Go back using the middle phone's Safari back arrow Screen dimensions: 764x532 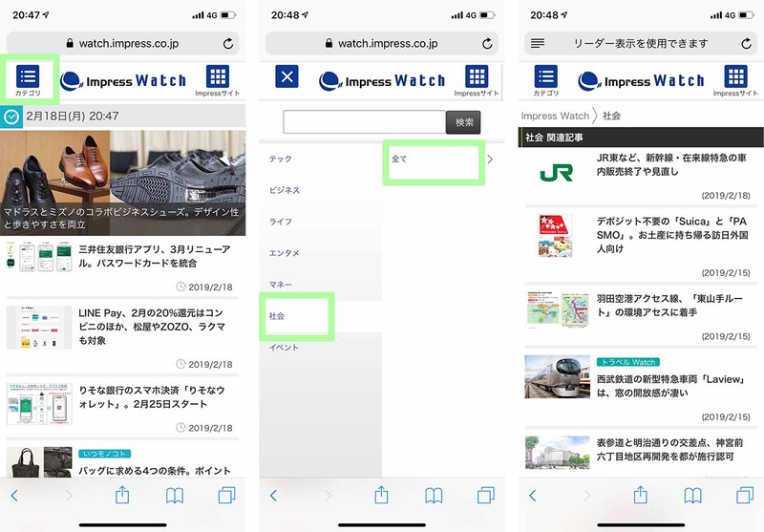click(273, 496)
